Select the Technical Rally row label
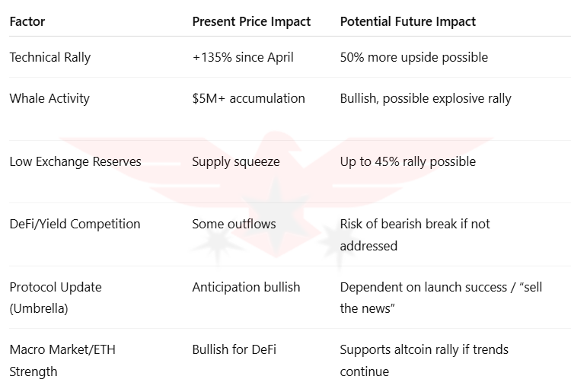 coord(49,58)
